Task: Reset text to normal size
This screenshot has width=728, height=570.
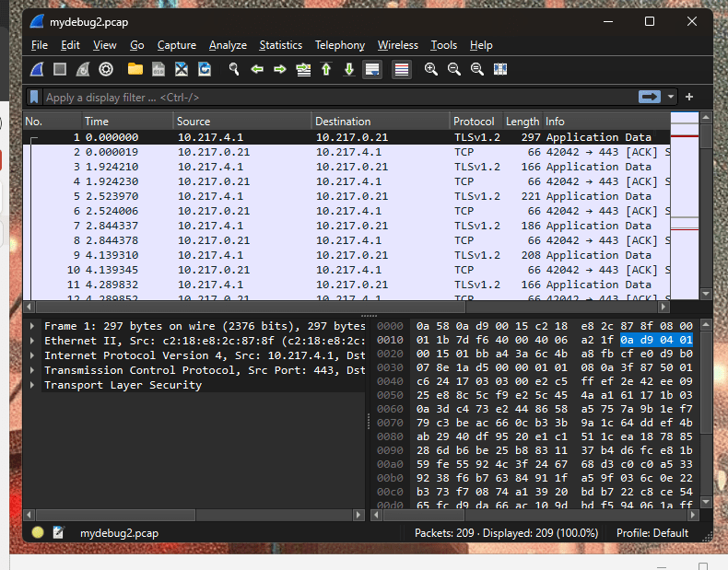Action: click(476, 70)
